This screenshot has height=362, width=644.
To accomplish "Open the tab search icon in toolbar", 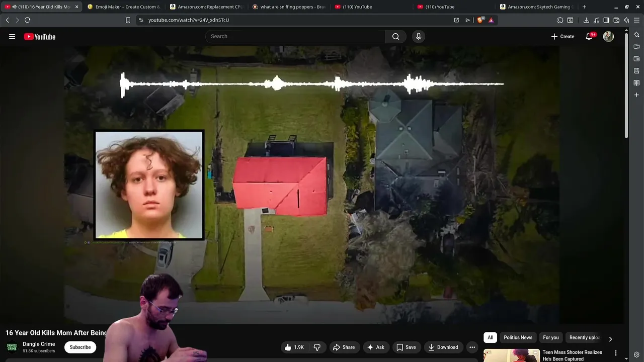I will pyautogui.click(x=570, y=20).
